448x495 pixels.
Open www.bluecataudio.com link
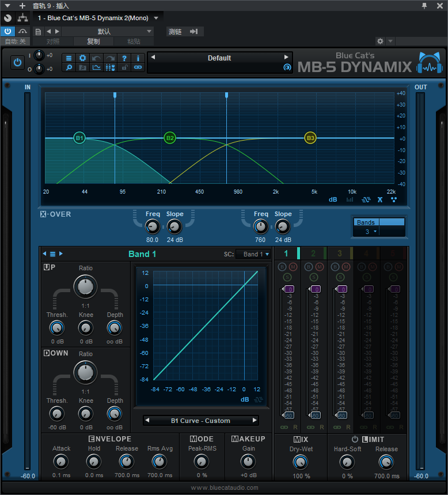coord(225,488)
